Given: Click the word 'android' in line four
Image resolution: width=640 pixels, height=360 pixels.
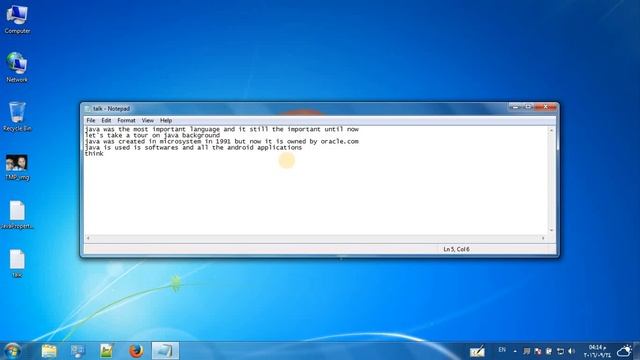Looking at the screenshot, I should (x=240, y=147).
